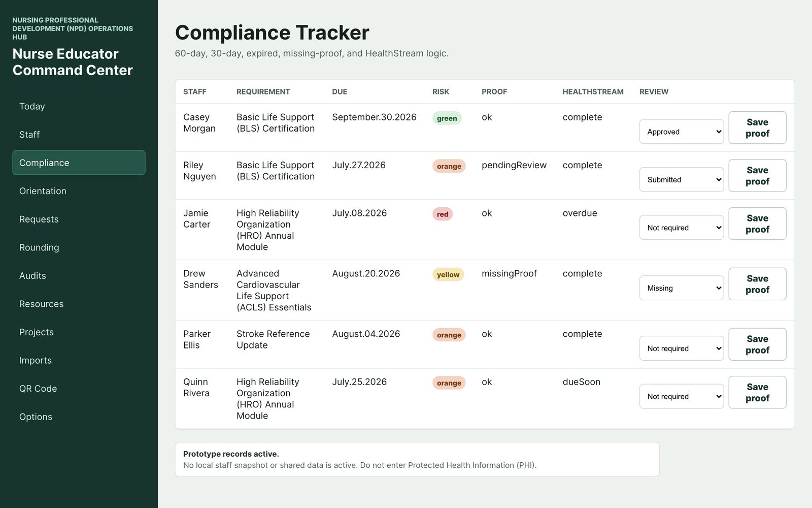Viewport: 812px width, 508px height.
Task: Open Options from the sidebar
Action: pos(79,417)
